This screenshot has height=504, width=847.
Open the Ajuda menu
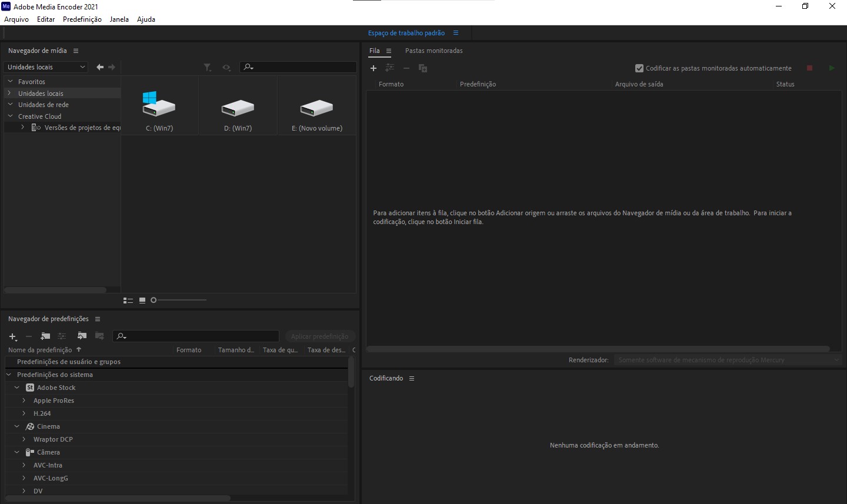tap(146, 19)
